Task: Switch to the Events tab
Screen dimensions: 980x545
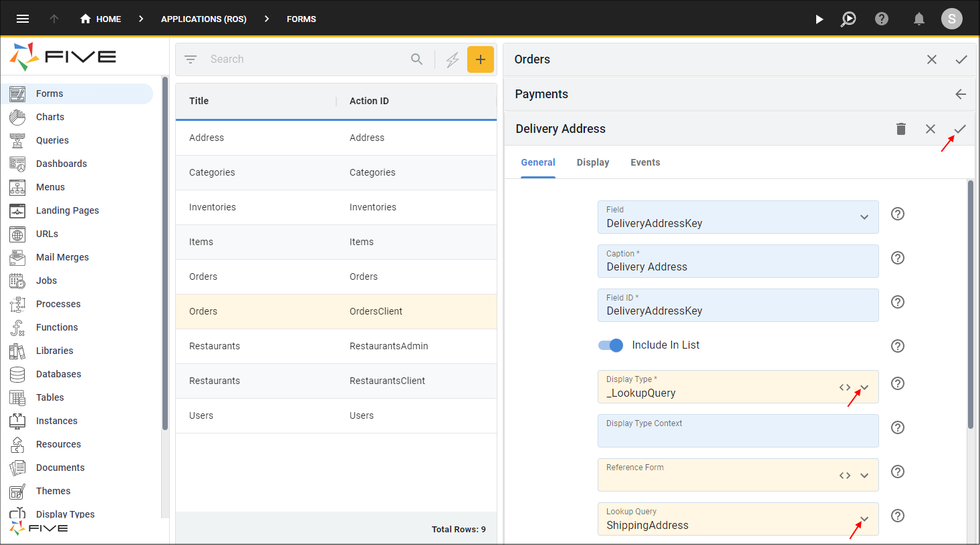Action: [645, 162]
